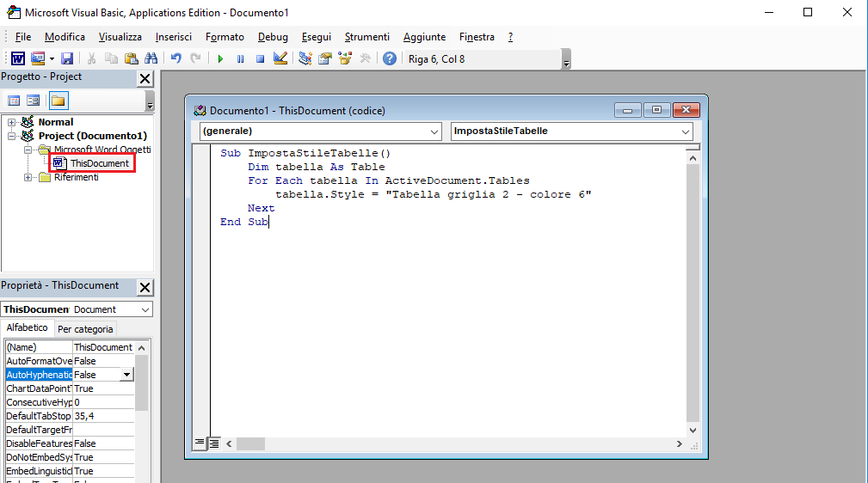Minimize the ThisDocument code window

click(x=628, y=110)
